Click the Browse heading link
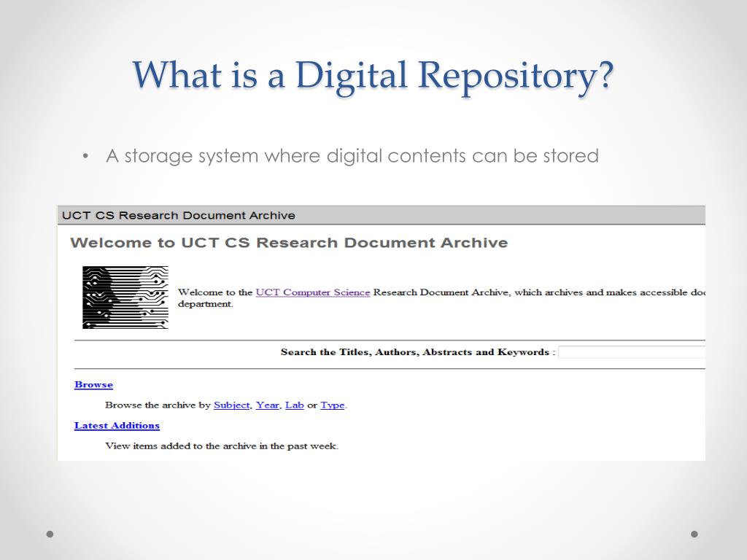Screen dimensions: 747x560 point(93,385)
